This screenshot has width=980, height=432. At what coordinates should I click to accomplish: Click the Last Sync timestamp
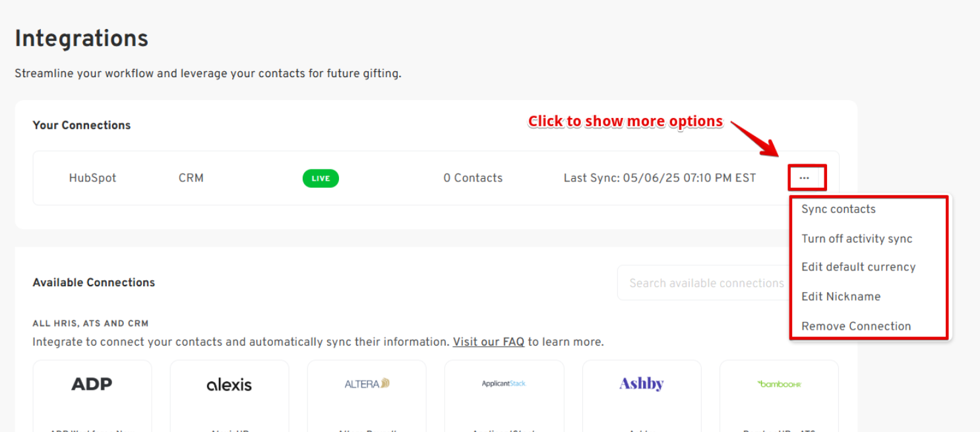pyautogui.click(x=659, y=178)
